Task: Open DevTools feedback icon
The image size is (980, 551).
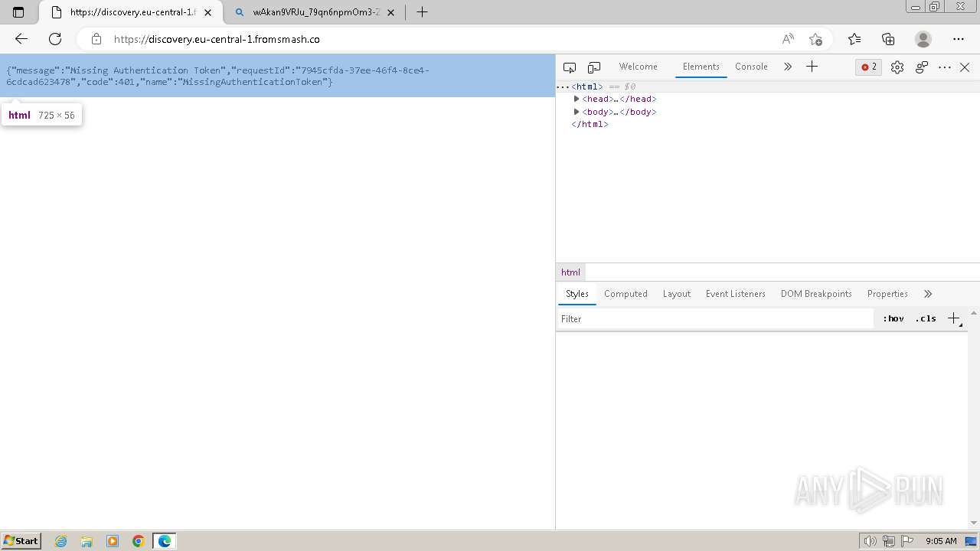Action: (922, 67)
